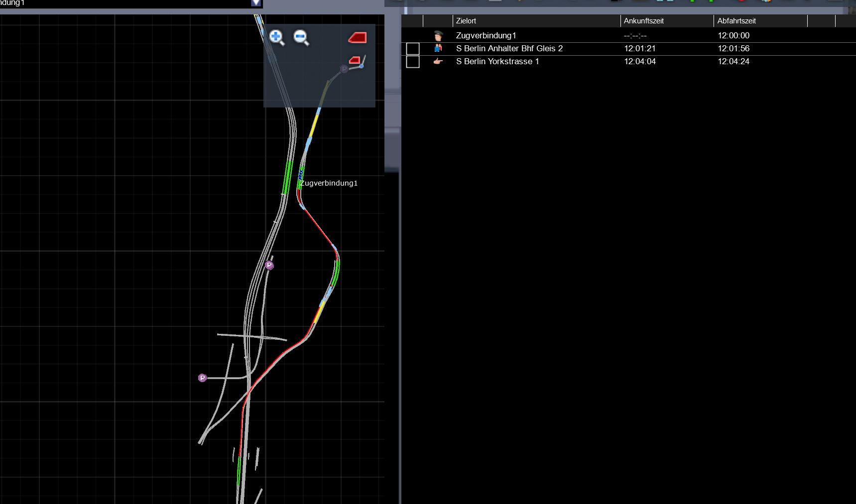Click the blue train symbol on the map
The height and width of the screenshot is (504, 856).
pyautogui.click(x=300, y=175)
